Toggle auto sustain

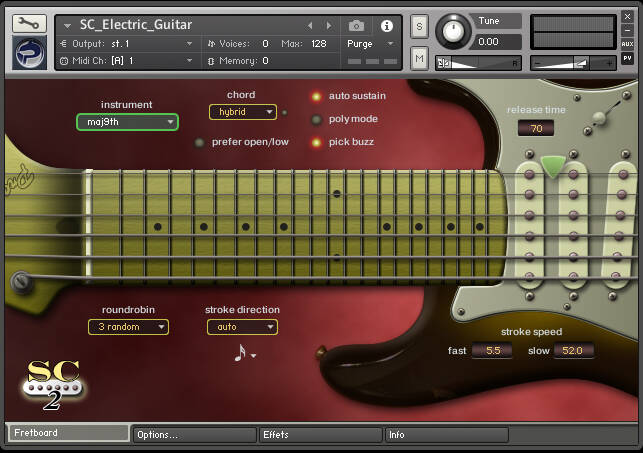[x=316, y=96]
